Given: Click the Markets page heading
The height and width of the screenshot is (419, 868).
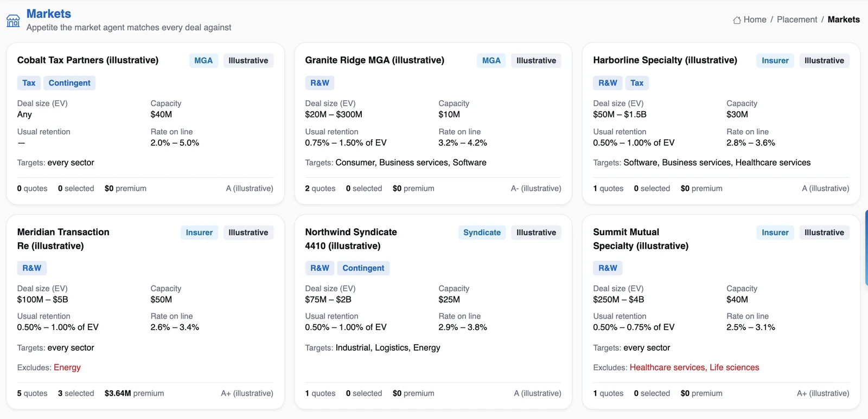Looking at the screenshot, I should point(49,14).
